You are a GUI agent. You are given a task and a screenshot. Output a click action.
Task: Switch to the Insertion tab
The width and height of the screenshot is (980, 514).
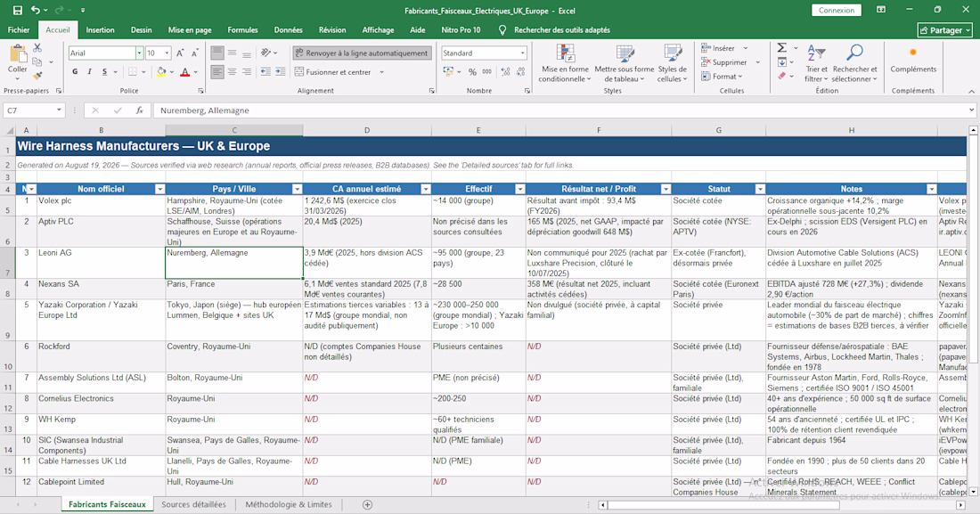click(100, 30)
